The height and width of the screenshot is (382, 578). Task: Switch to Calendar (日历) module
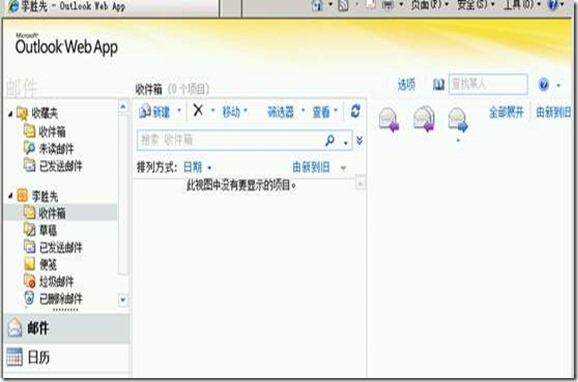(x=66, y=357)
